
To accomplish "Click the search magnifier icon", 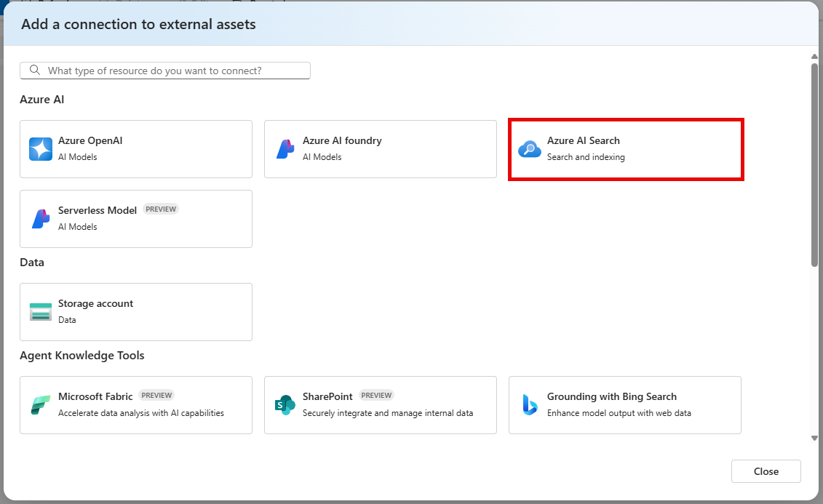I will coord(34,70).
